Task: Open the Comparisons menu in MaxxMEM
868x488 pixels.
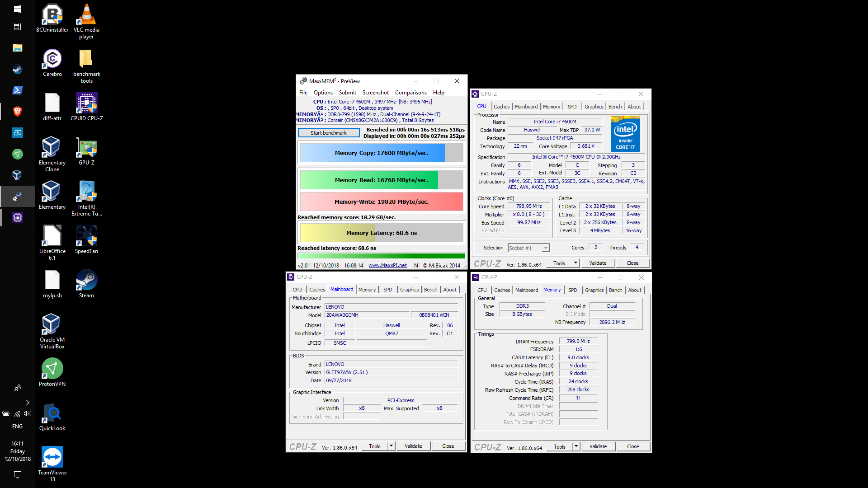Action: coord(411,93)
